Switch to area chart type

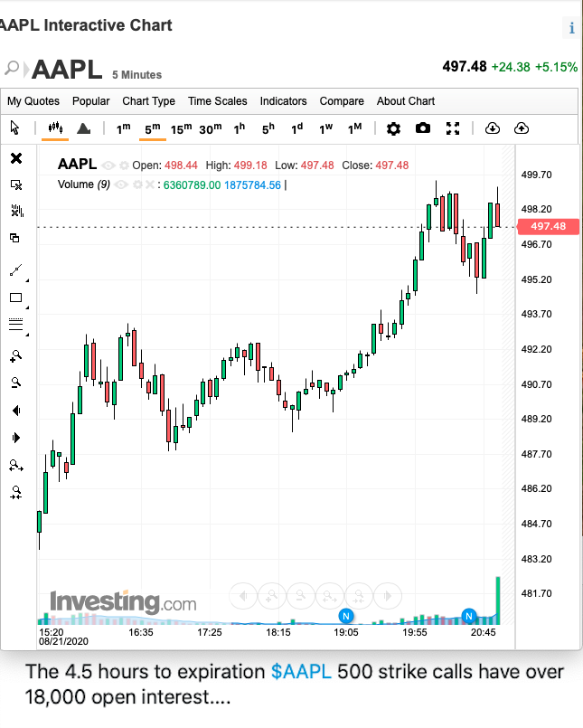[83, 128]
